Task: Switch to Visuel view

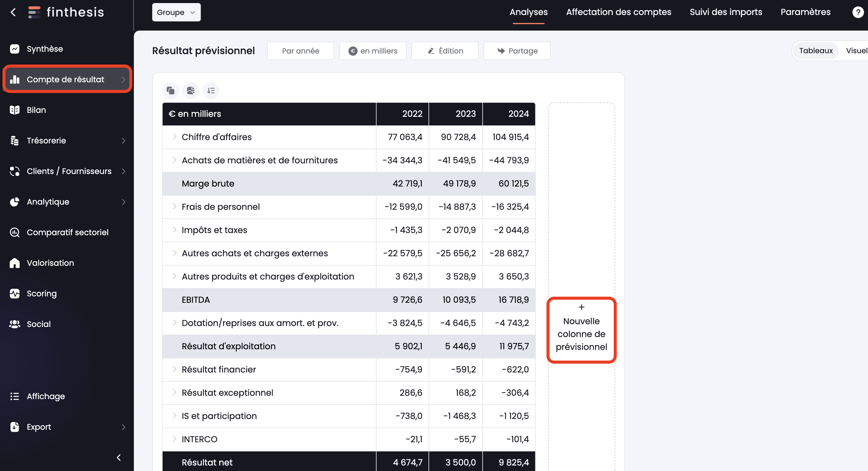Action: pos(857,50)
